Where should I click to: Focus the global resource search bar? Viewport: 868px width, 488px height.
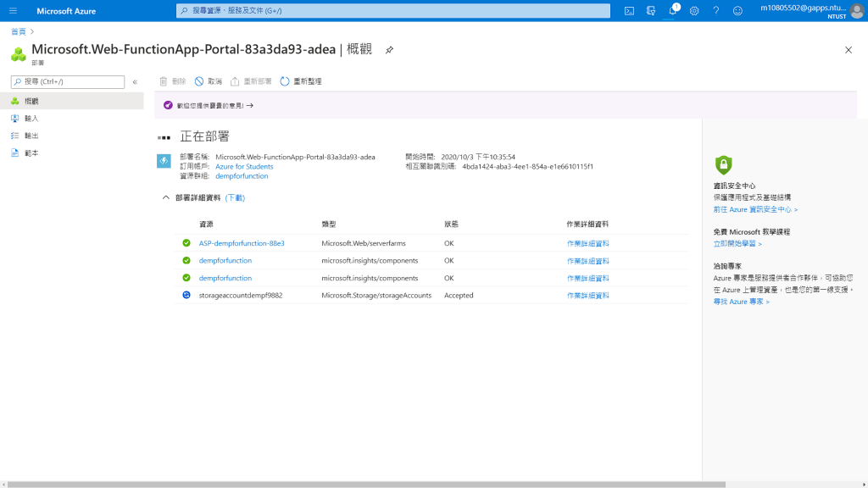coord(393,10)
